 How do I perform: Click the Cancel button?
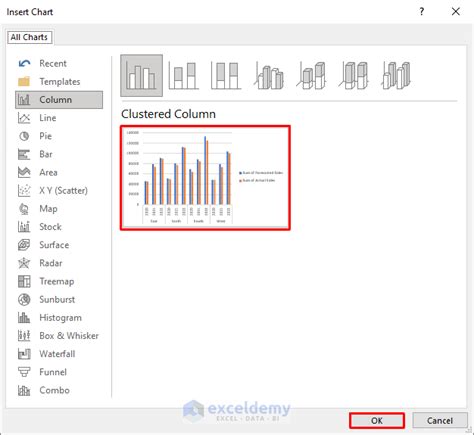[x=440, y=421]
